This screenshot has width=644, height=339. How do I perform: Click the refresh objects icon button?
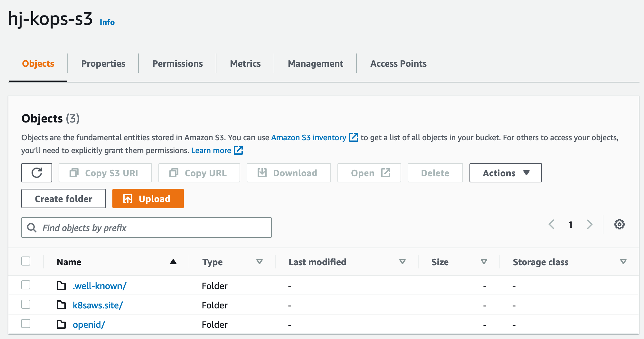[x=37, y=173]
